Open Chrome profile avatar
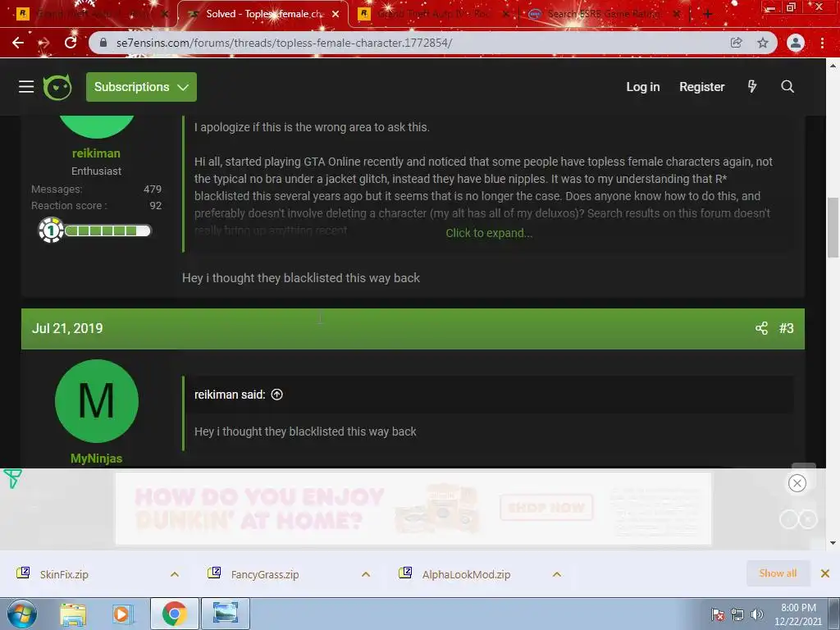Viewport: 840px width, 630px height. [796, 43]
